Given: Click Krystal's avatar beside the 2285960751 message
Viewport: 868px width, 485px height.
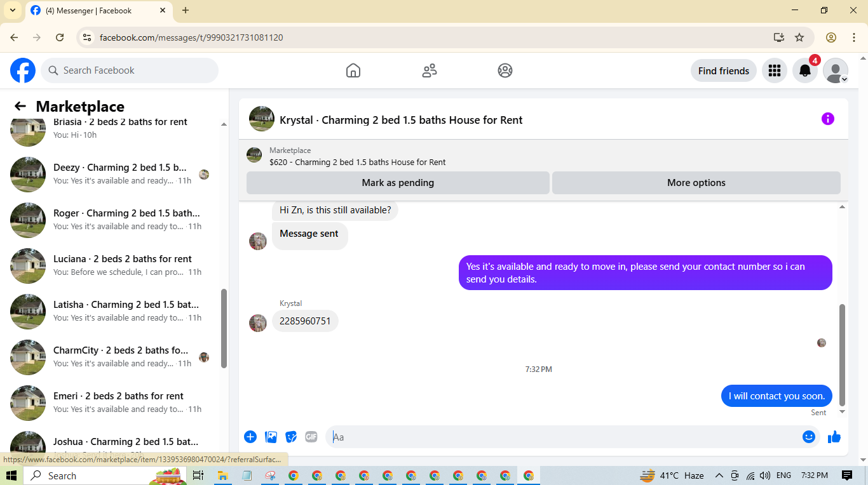Looking at the screenshot, I should click(x=258, y=323).
